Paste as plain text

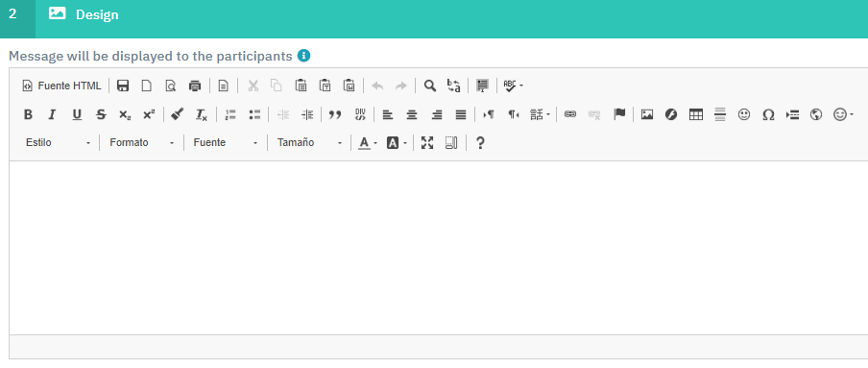point(325,86)
